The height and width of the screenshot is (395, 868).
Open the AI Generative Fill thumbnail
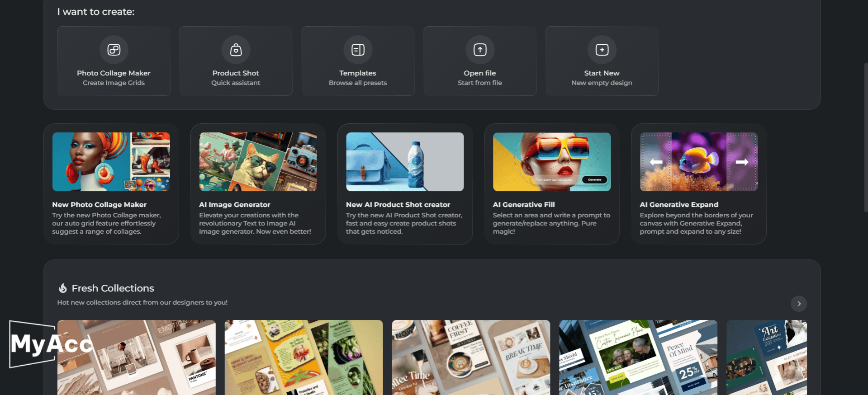click(x=552, y=162)
